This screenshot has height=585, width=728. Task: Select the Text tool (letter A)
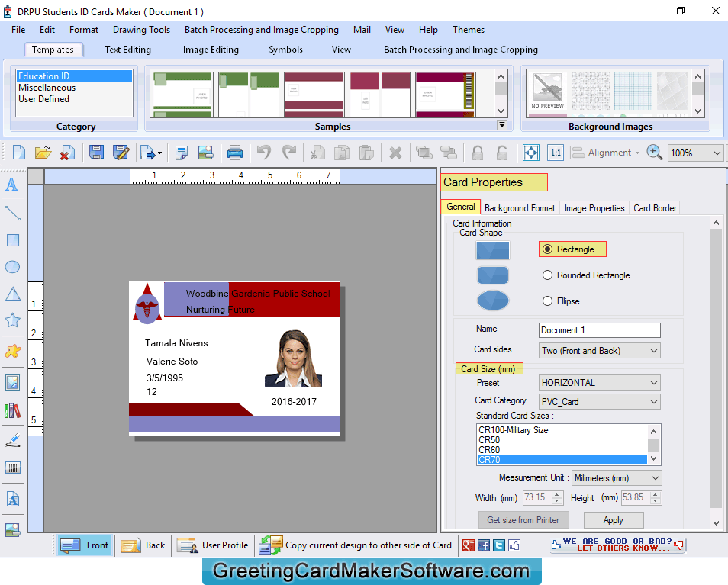click(12, 185)
